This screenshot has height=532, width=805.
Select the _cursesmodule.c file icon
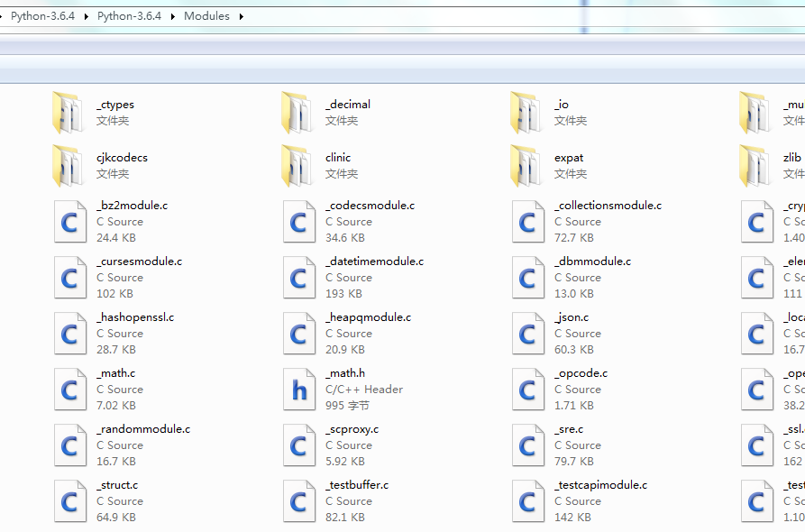click(70, 278)
